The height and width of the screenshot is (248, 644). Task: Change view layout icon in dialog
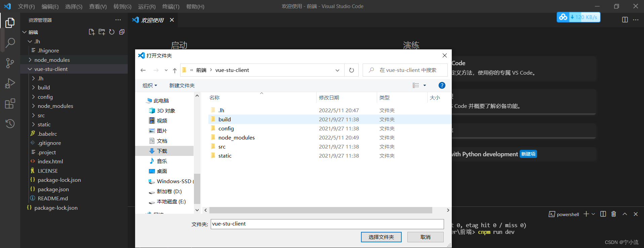click(x=416, y=85)
